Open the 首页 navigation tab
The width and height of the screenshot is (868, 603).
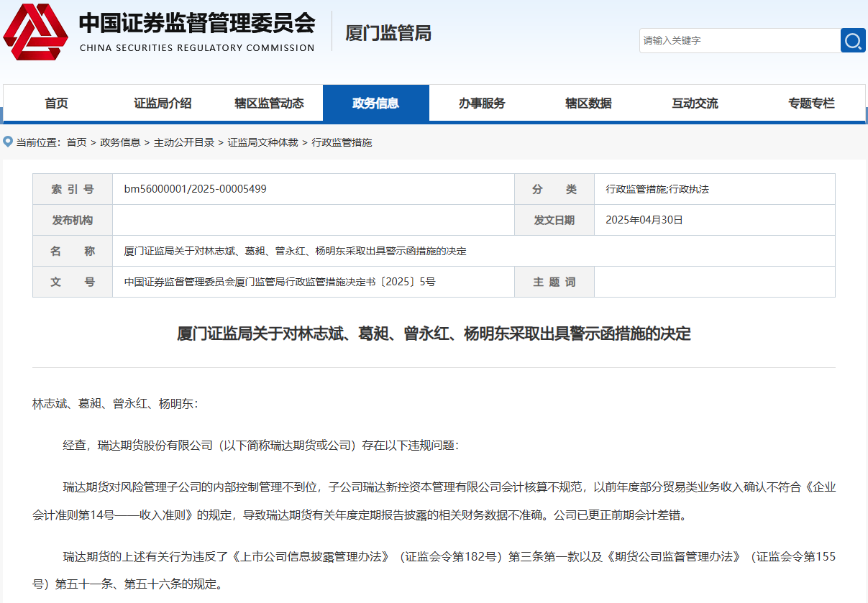coord(56,103)
